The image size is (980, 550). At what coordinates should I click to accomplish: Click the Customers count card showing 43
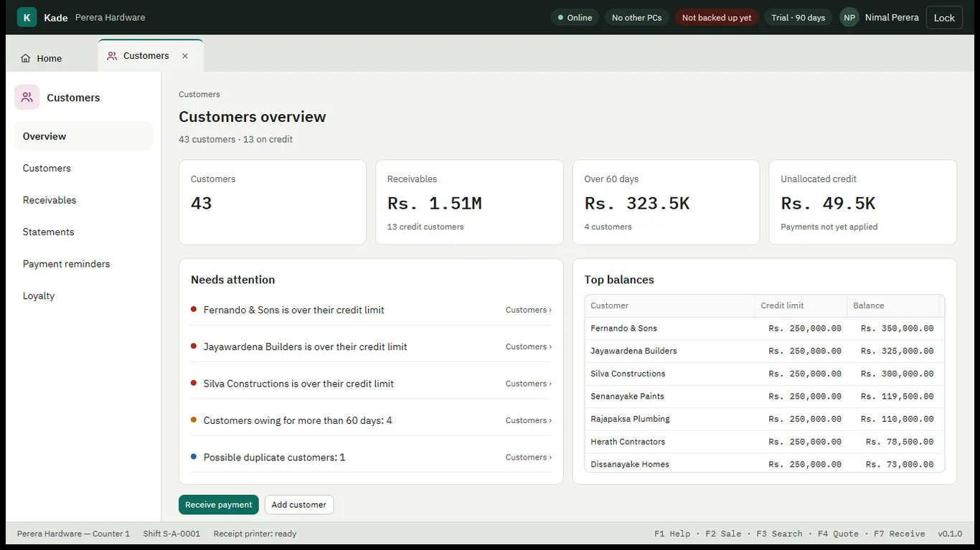point(273,202)
